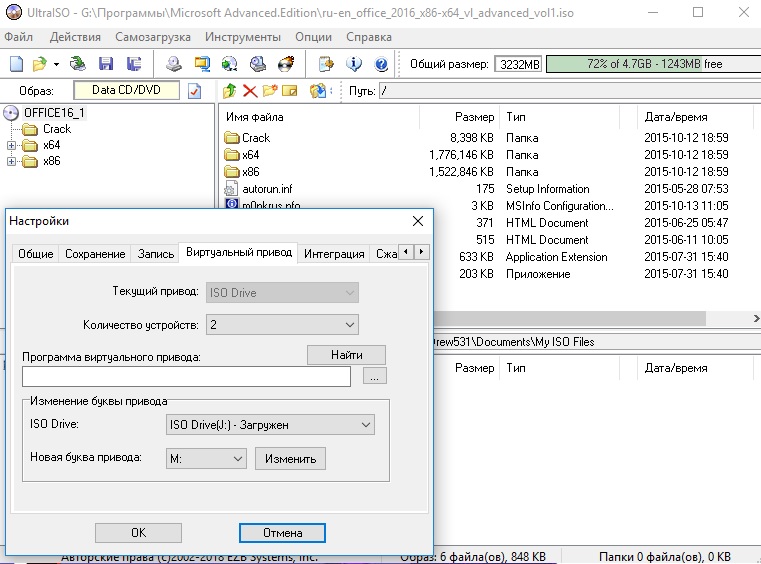Viewport: 761px width, 564px height.
Task: Click the virtual drive program path field
Action: pos(186,376)
